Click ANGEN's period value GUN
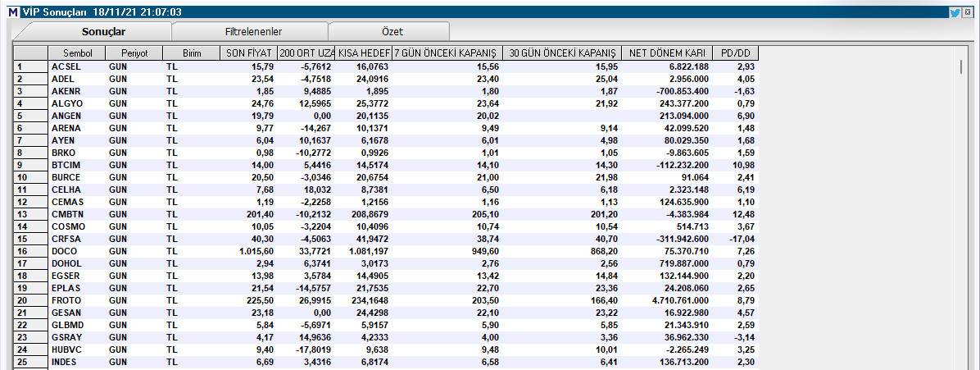The image size is (980, 370). (x=117, y=116)
